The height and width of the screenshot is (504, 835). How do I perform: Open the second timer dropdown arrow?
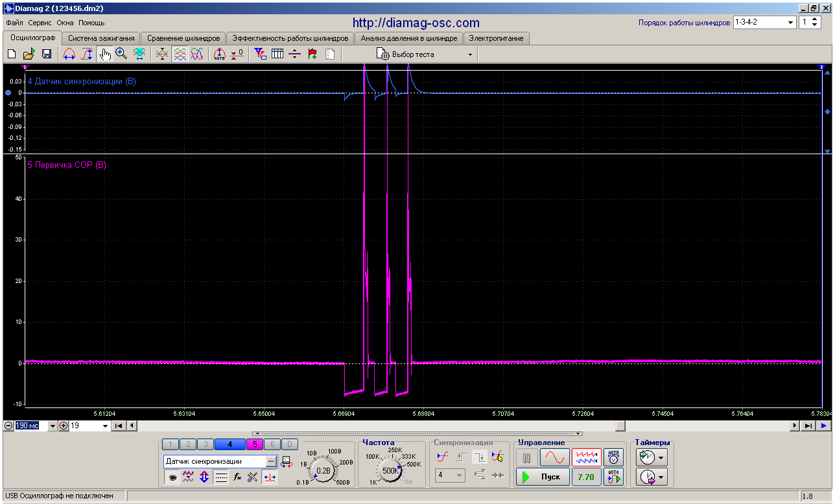click(x=661, y=477)
